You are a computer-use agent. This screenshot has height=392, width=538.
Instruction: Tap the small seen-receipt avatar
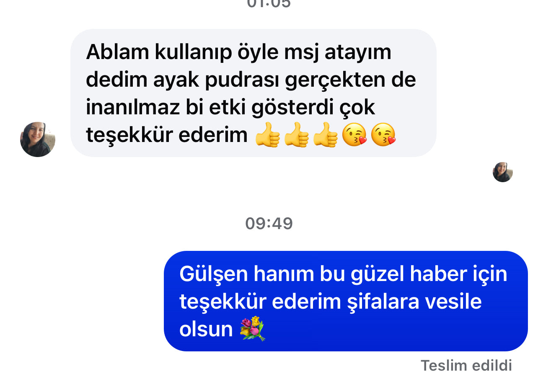coord(503,172)
